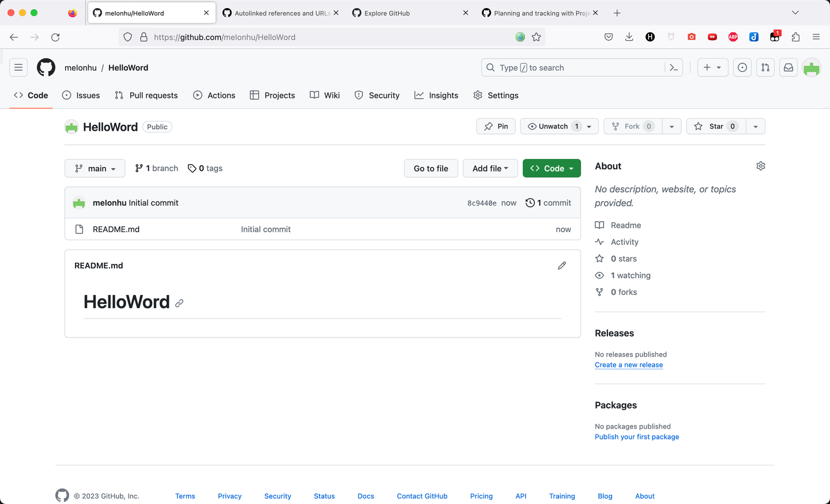Open the repository Settings tab
Screen dimensions: 830x504
pos(496,95)
